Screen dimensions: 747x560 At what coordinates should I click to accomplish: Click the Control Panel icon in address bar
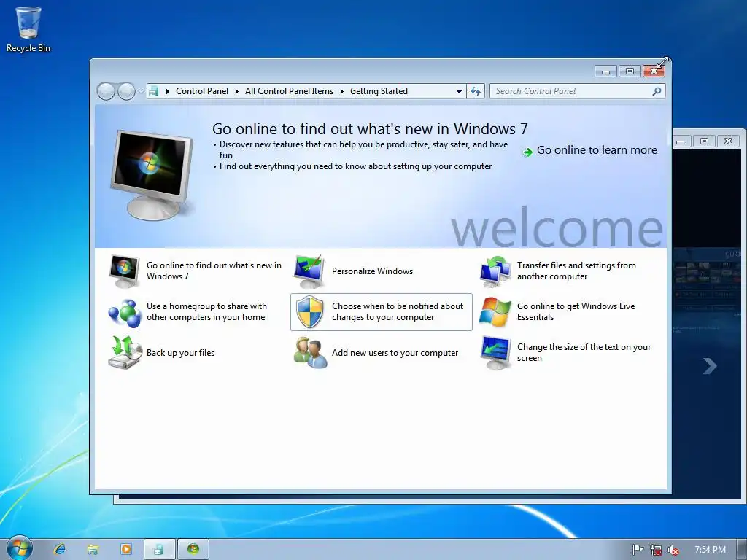coord(153,91)
